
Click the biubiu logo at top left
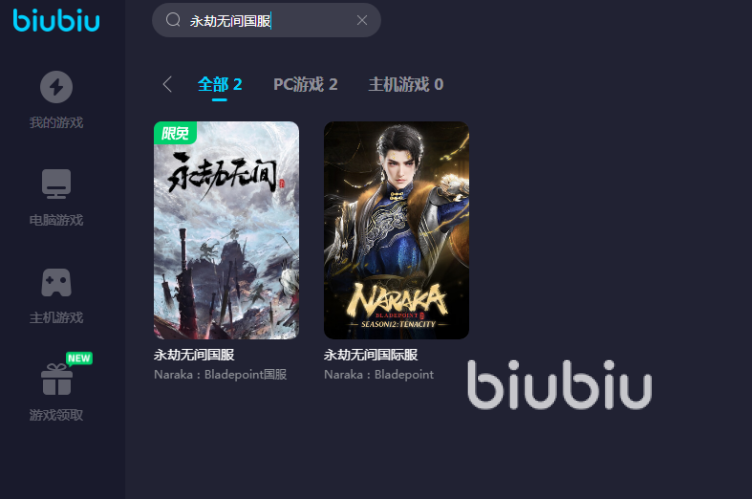pyautogui.click(x=56, y=21)
